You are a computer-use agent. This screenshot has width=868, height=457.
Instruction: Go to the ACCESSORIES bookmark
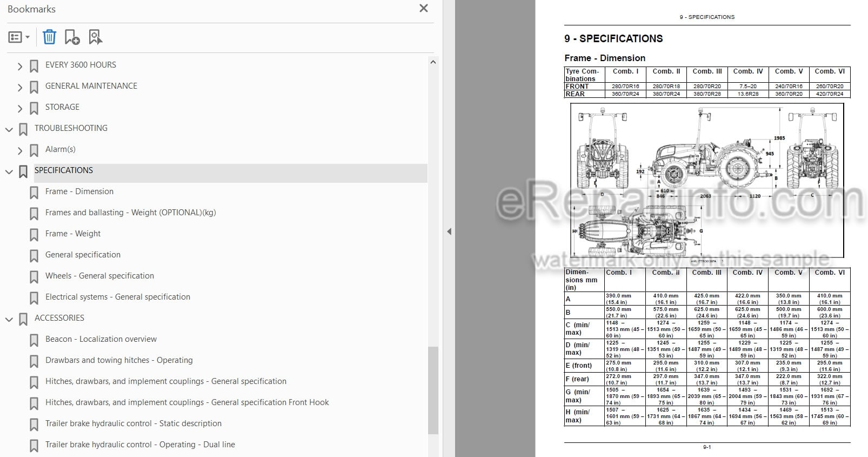click(x=59, y=318)
